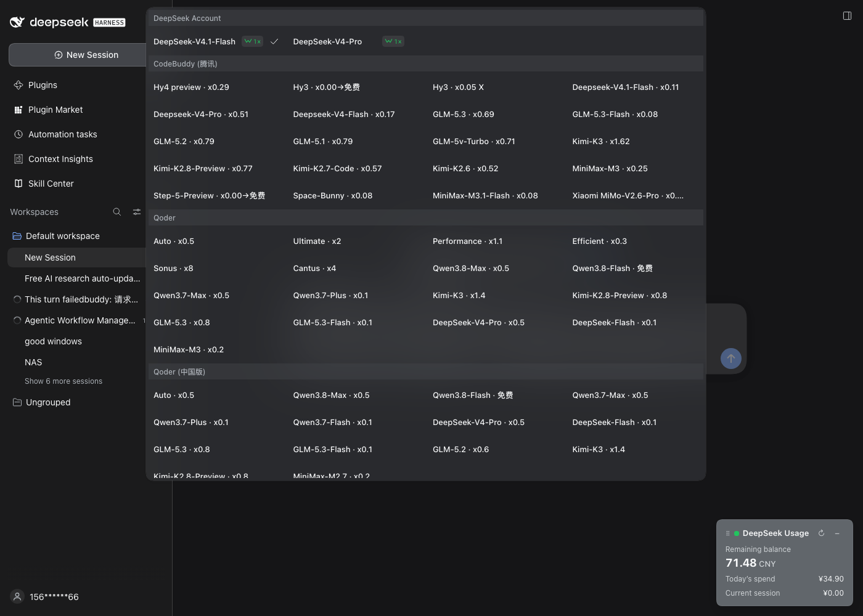Click the blue send arrow button
This screenshot has height=616, width=863.
point(731,359)
